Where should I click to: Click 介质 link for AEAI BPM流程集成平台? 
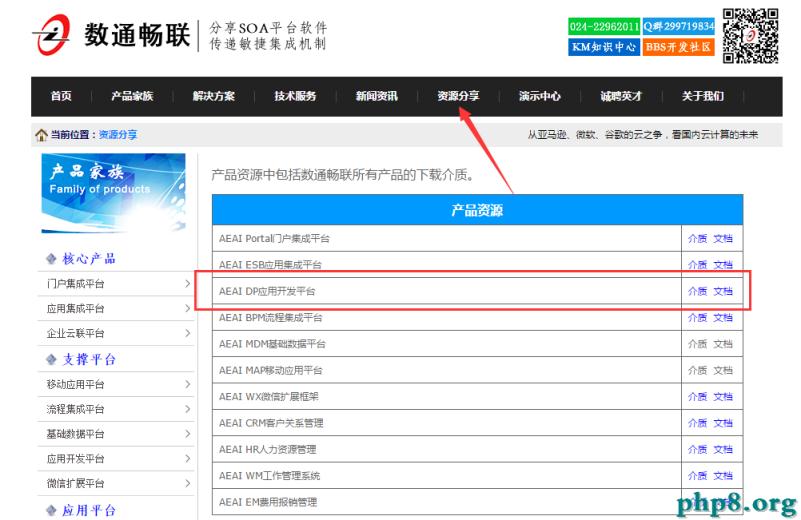(697, 318)
